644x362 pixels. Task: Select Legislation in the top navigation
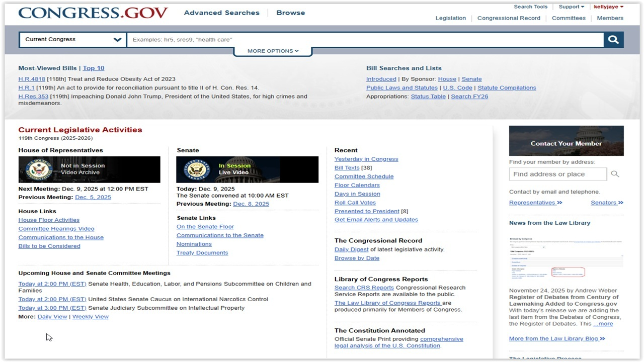(450, 18)
